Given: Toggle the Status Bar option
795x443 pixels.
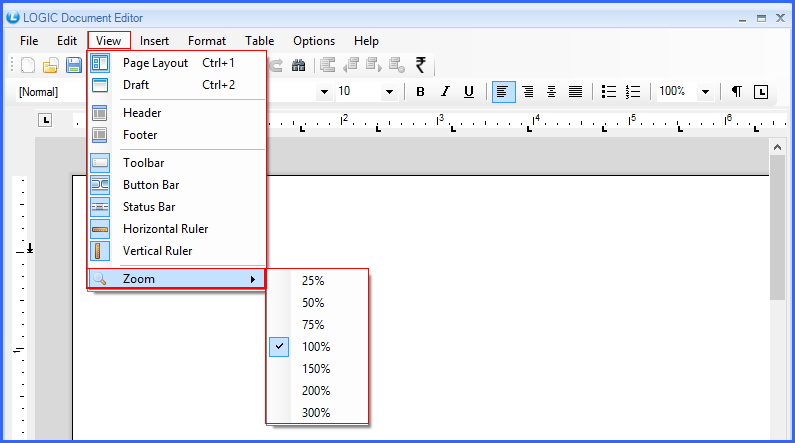Looking at the screenshot, I should [x=177, y=207].
